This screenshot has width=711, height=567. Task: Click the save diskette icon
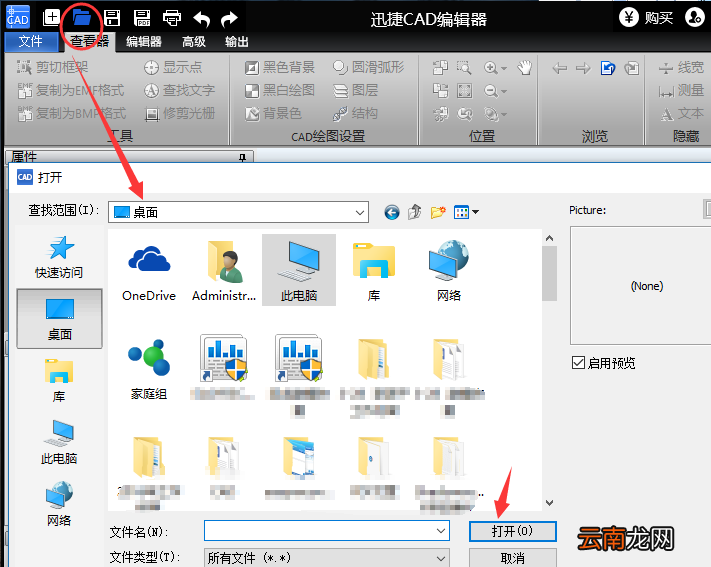click(x=112, y=18)
